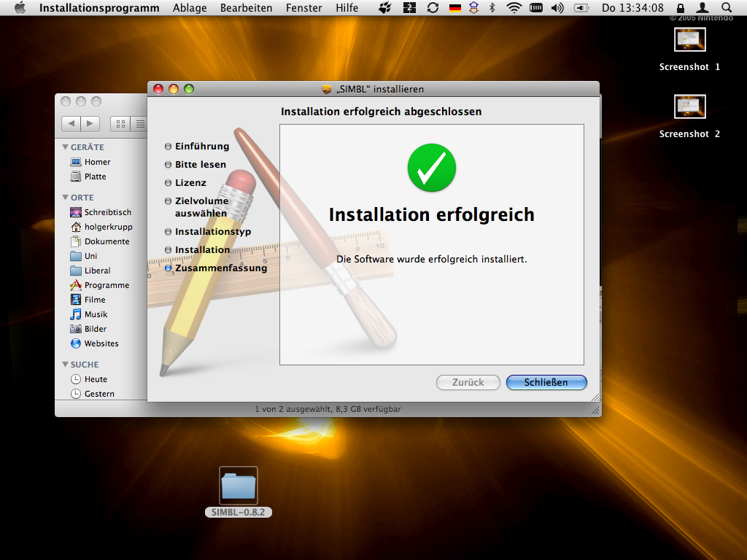Click installer window resize grip
This screenshot has height=560, width=747.
(595, 397)
